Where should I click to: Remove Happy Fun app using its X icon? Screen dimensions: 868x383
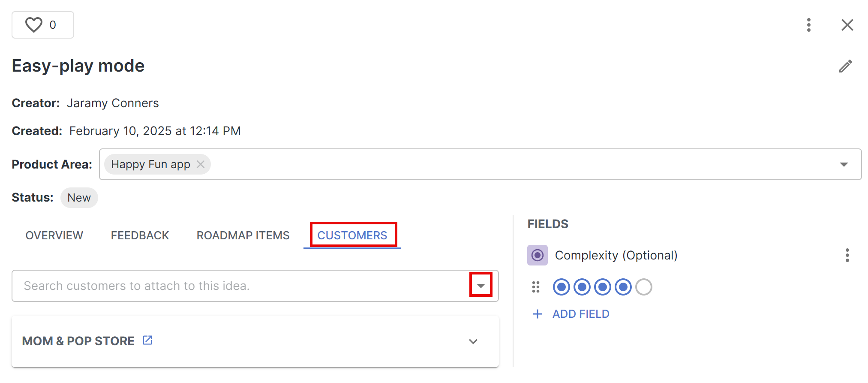(x=200, y=164)
